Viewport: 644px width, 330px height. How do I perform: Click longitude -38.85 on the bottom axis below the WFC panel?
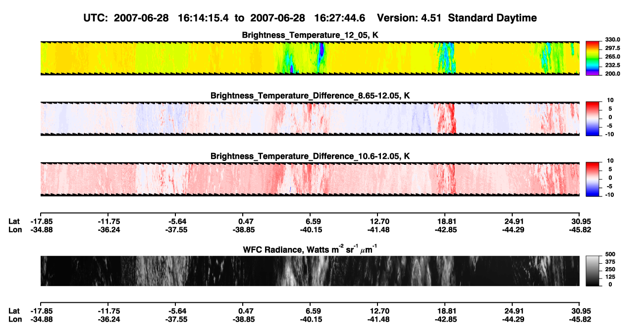click(243, 319)
